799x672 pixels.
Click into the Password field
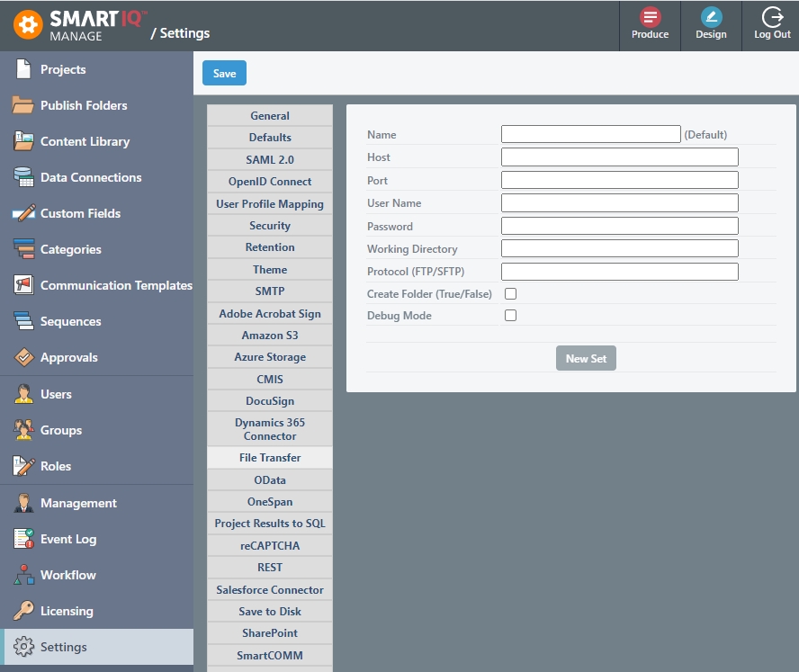(620, 226)
